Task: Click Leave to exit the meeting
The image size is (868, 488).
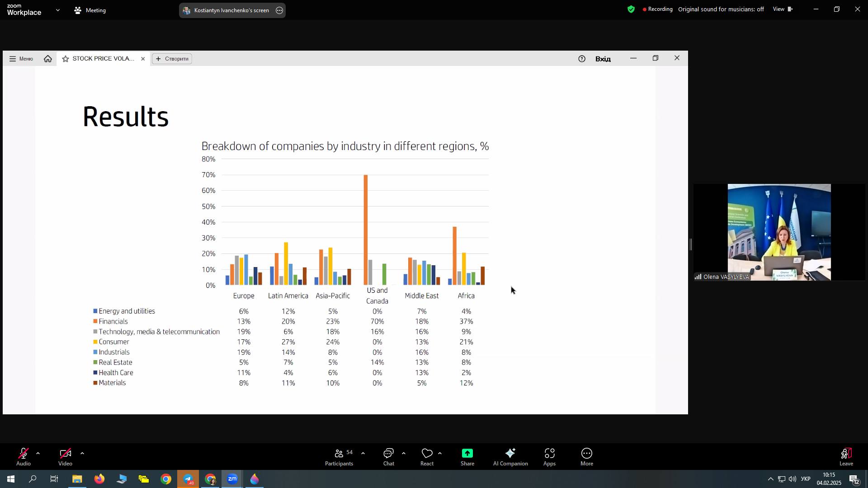Action: 846,456
